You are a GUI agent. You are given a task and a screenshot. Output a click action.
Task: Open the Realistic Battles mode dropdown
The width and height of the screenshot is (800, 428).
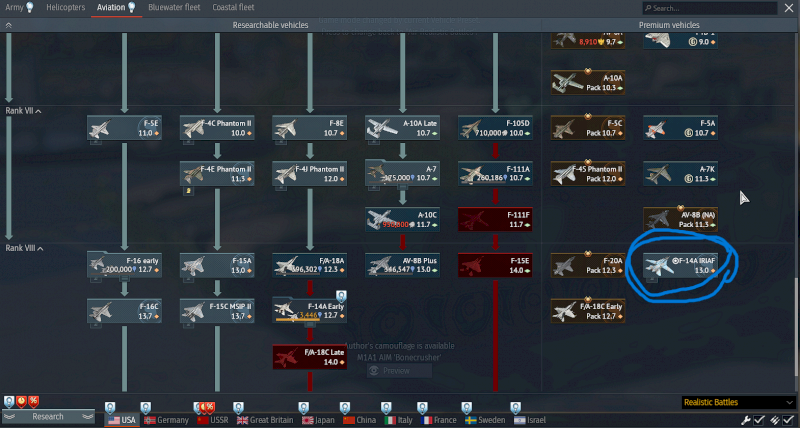click(738, 402)
